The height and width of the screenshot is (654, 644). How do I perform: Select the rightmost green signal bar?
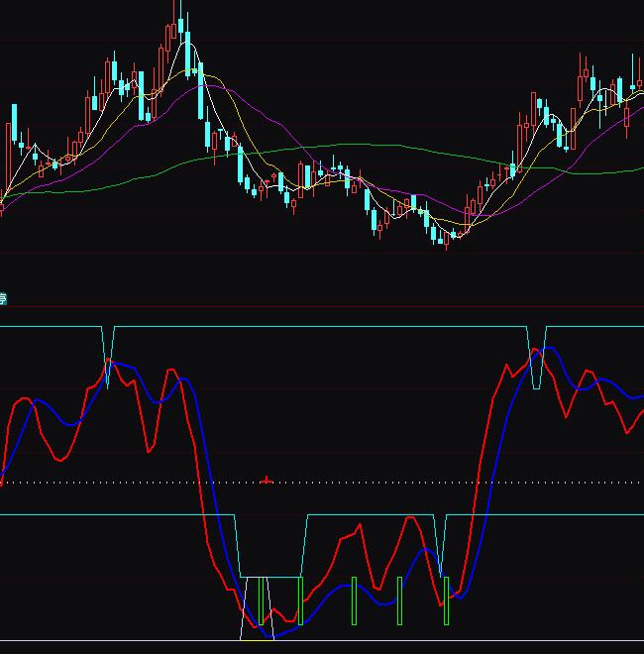(x=446, y=601)
